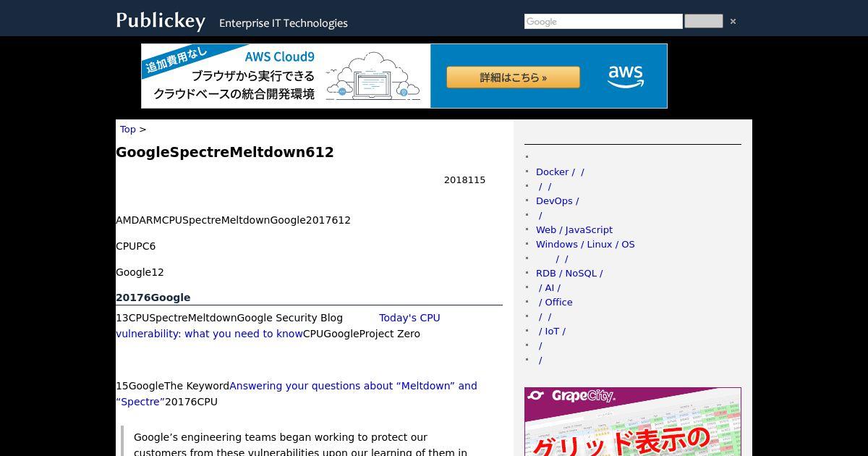Open the AI category link
This screenshot has width=868, height=456.
tap(550, 288)
